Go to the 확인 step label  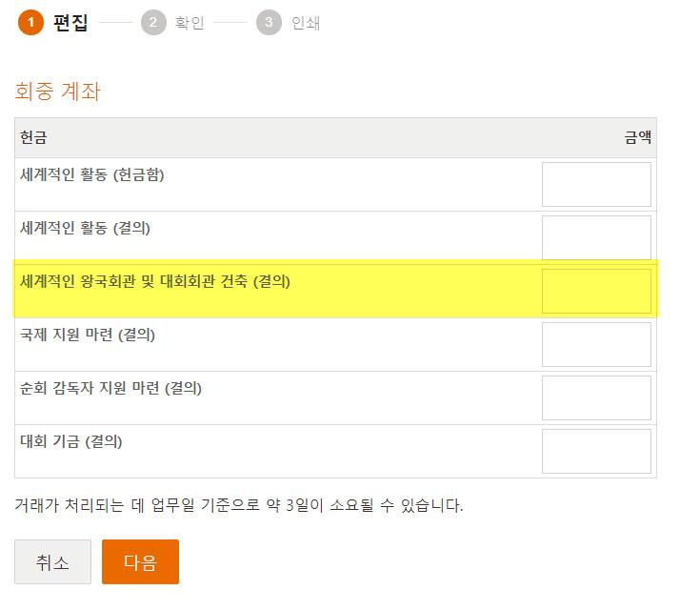coord(190,23)
